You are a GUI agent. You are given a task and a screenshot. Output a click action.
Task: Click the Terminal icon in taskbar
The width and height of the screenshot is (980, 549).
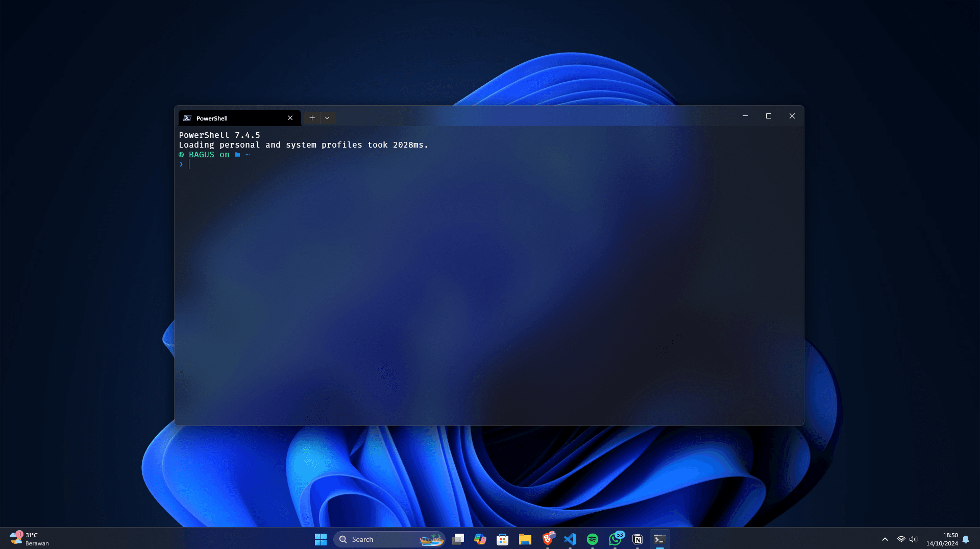pos(660,539)
